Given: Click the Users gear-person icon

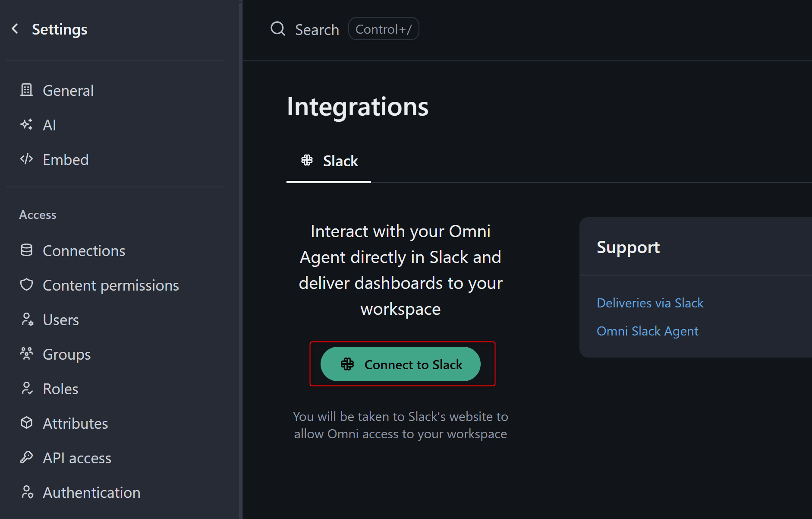Looking at the screenshot, I should coord(27,320).
